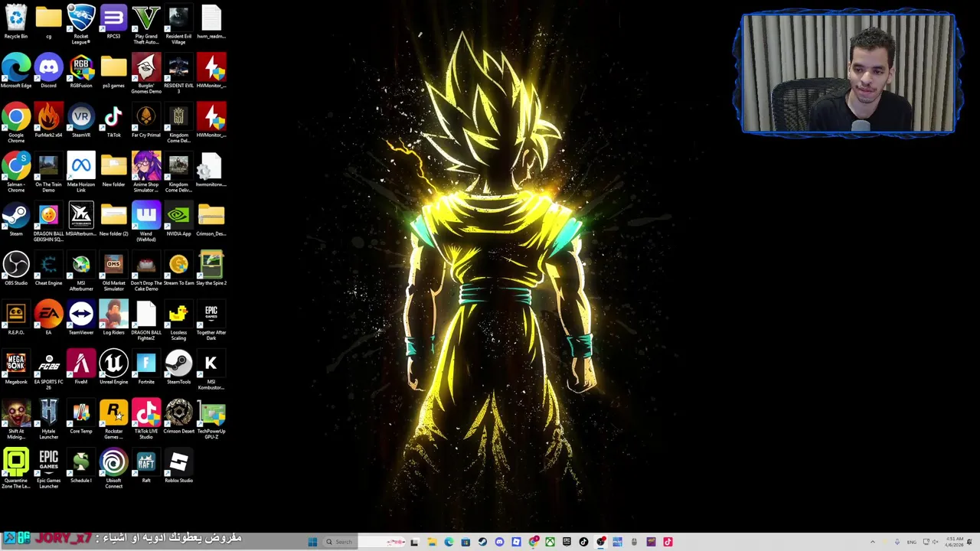Launch the RPCS3 emulator shortcut
The width and height of the screenshot is (980, 551).
click(113, 21)
